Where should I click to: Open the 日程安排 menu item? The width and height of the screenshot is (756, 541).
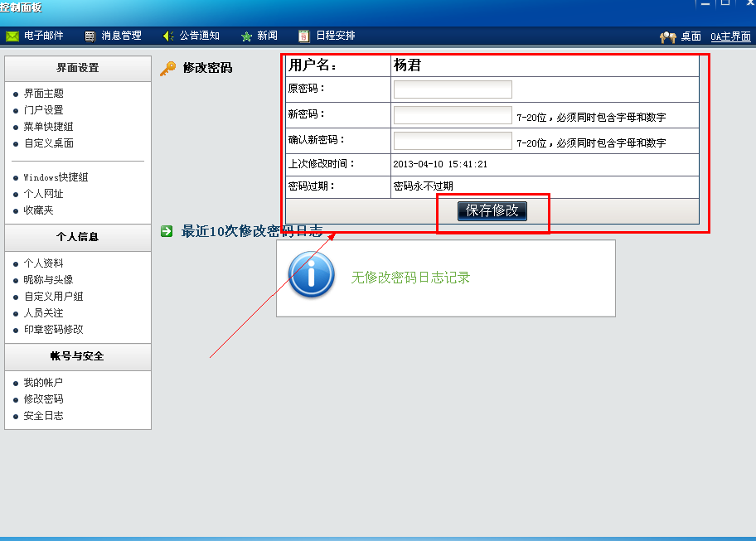click(x=336, y=36)
